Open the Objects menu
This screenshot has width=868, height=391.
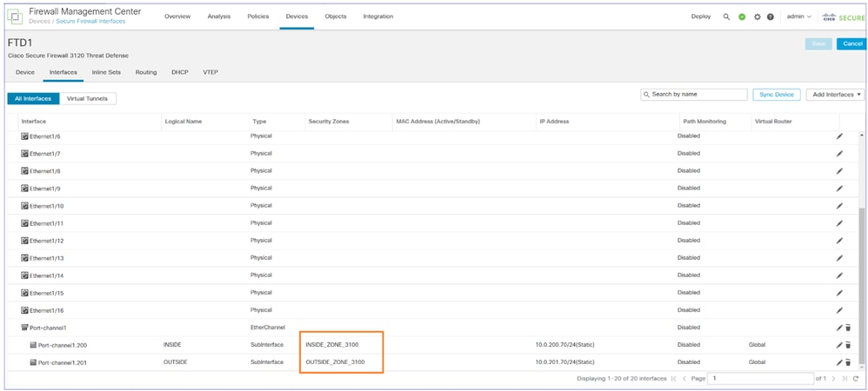coord(336,17)
